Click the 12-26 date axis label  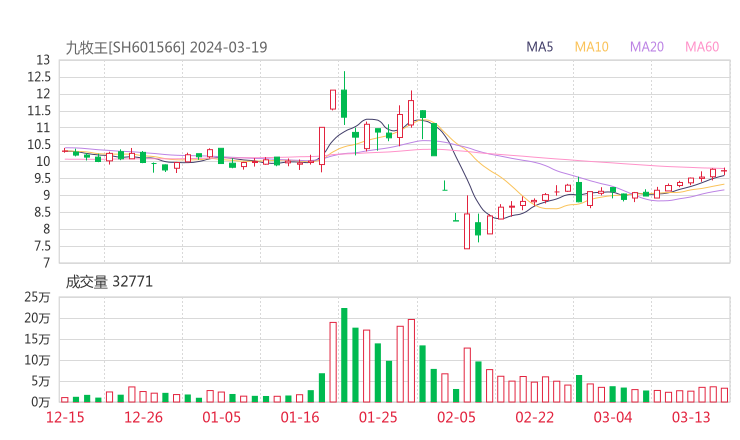coord(143,417)
